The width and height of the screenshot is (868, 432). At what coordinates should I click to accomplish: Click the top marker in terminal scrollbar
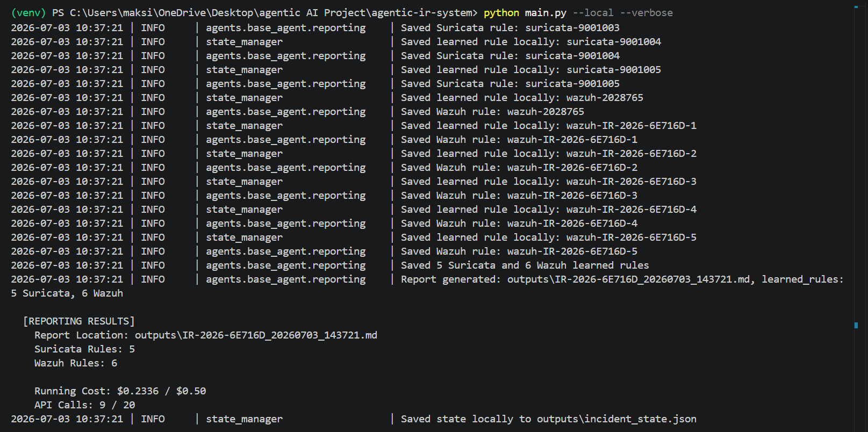pyautogui.click(x=856, y=6)
